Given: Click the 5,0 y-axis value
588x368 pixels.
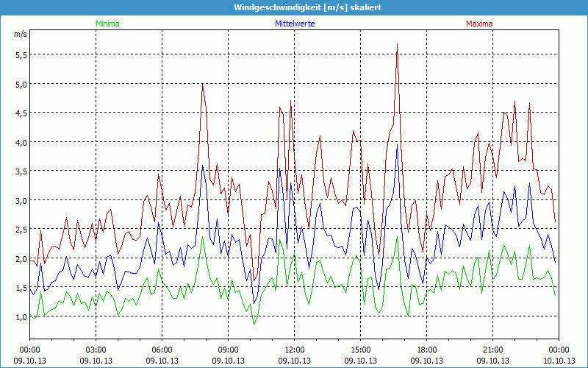Looking at the screenshot, I should tap(21, 84).
